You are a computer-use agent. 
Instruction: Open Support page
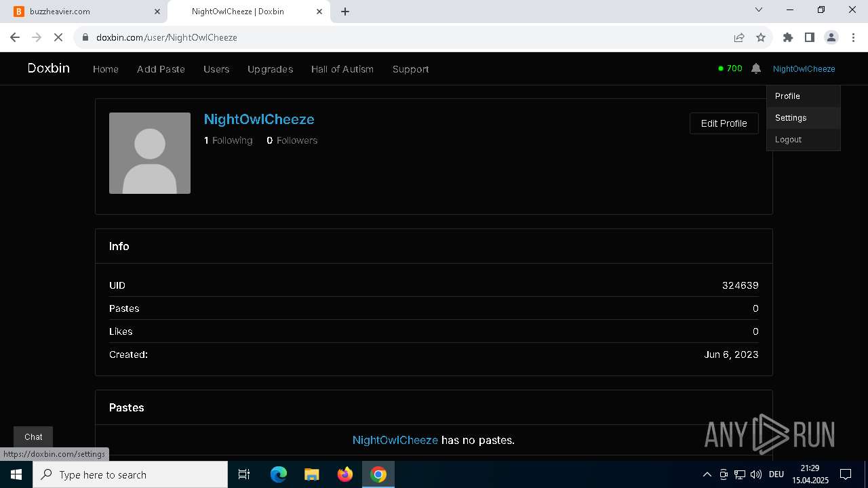pos(410,69)
